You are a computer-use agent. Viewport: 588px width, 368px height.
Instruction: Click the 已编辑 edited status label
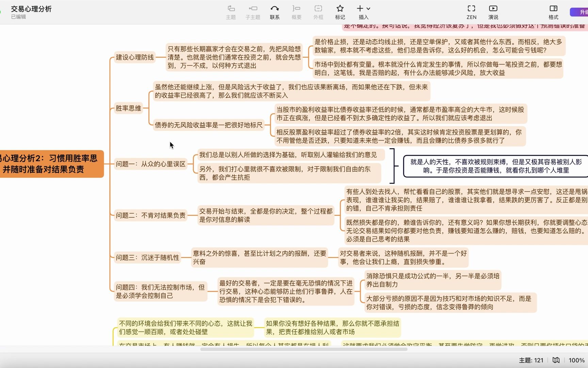coord(18,17)
